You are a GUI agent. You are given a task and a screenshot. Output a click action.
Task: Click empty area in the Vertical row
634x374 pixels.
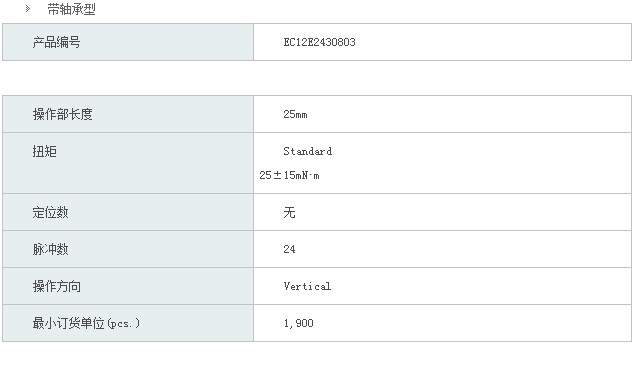point(481,286)
